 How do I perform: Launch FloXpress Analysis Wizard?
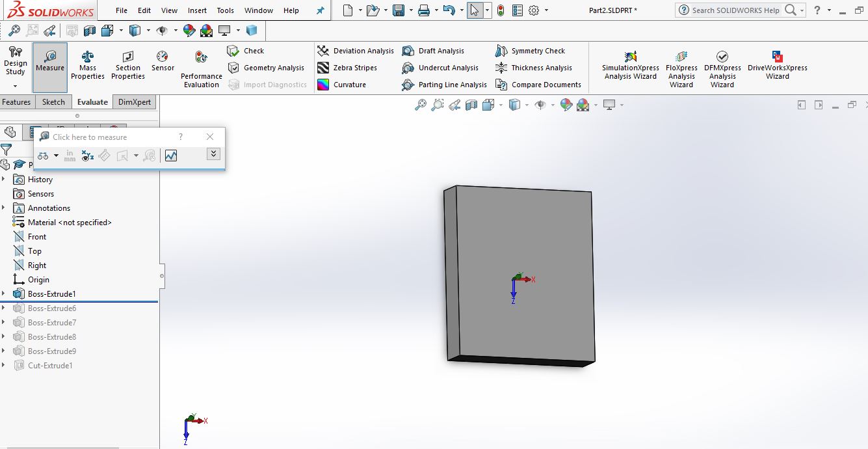click(x=681, y=70)
